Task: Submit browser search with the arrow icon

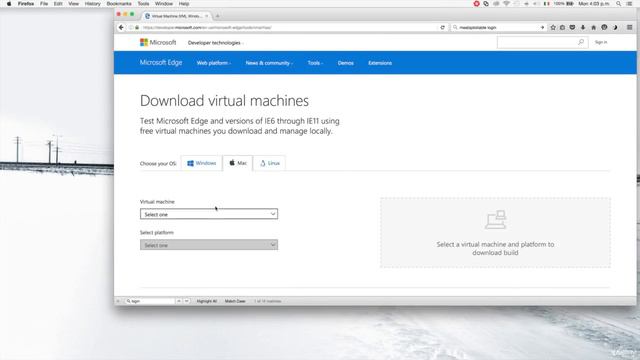Action: click(x=542, y=27)
